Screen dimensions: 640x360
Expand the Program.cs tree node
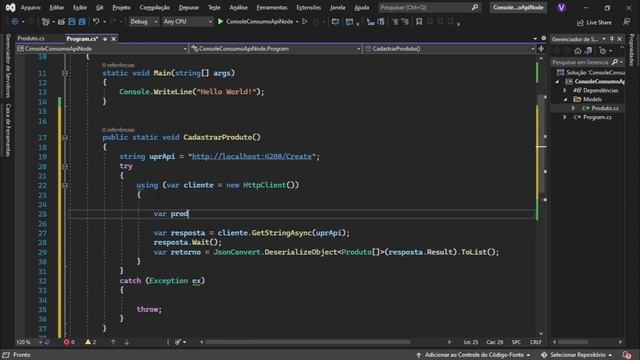coord(565,118)
